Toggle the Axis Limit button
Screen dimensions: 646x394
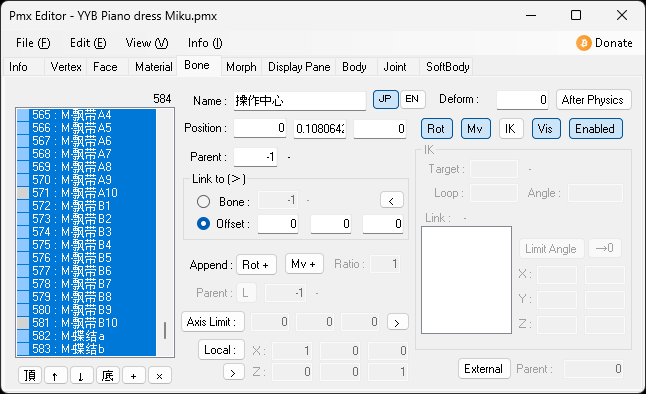click(213, 321)
